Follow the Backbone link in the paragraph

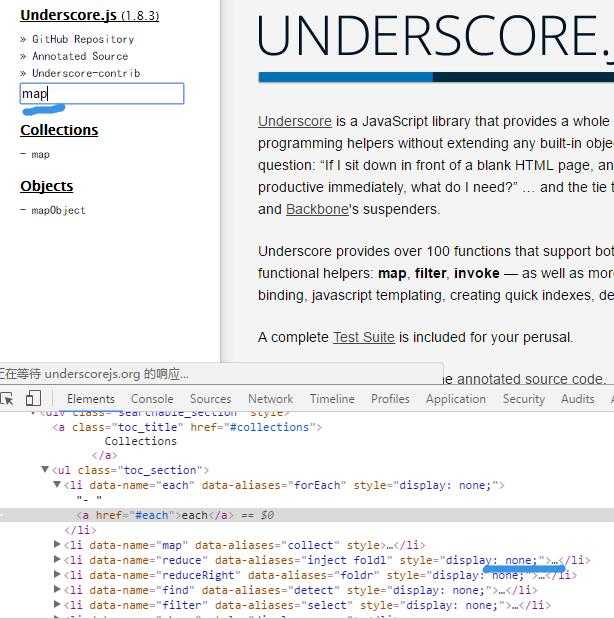pos(317,209)
